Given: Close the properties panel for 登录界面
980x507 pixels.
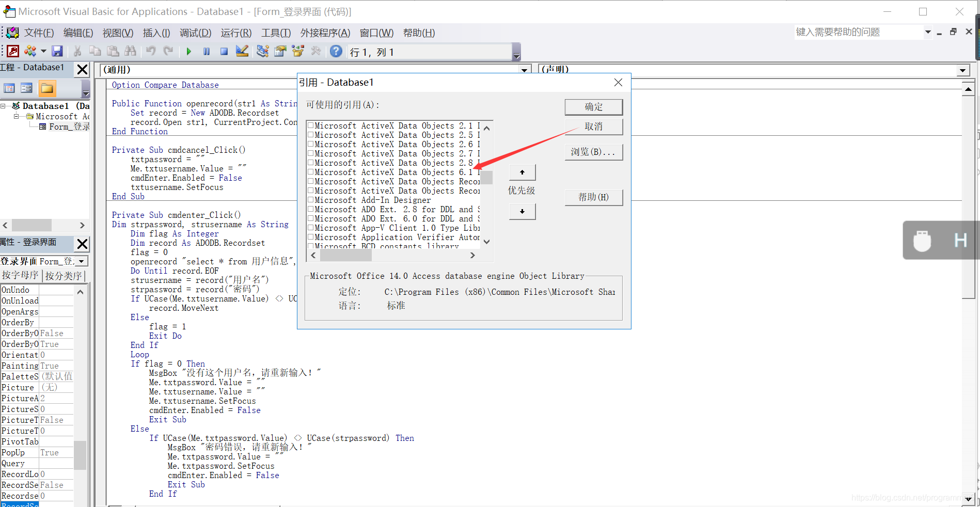Looking at the screenshot, I should point(82,244).
